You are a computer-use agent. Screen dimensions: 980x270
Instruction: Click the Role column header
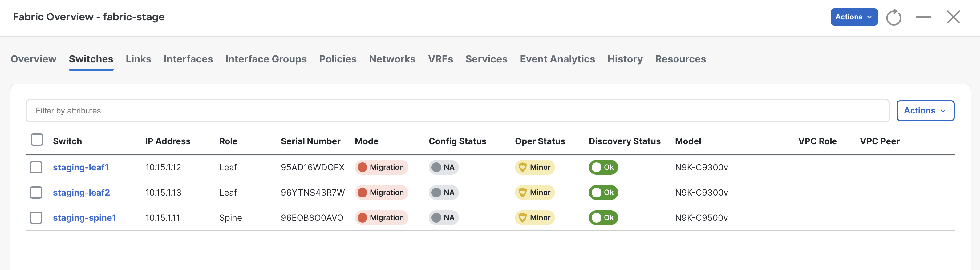pos(228,141)
